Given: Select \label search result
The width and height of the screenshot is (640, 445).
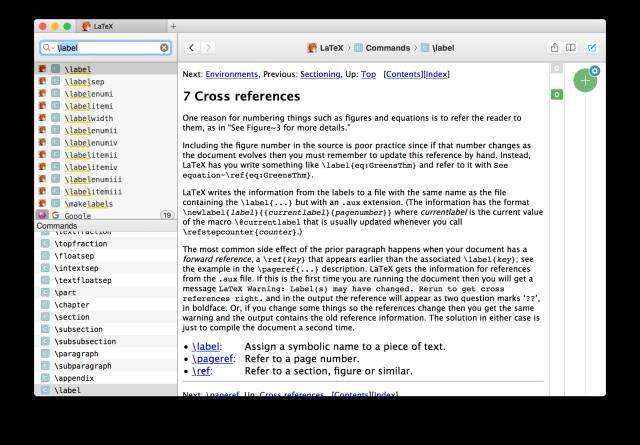Looking at the screenshot, I should click(106, 69).
